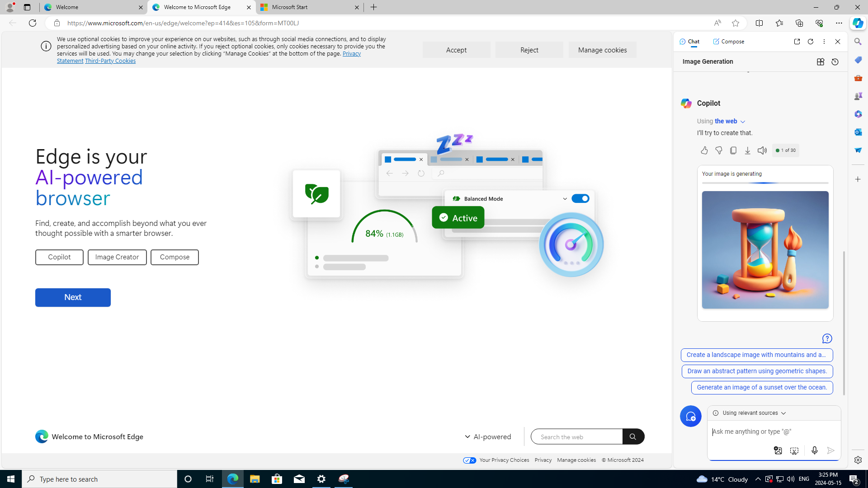Screen dimensions: 868x488
Task: Click the Read aloud speaker icon
Action: click(762, 150)
